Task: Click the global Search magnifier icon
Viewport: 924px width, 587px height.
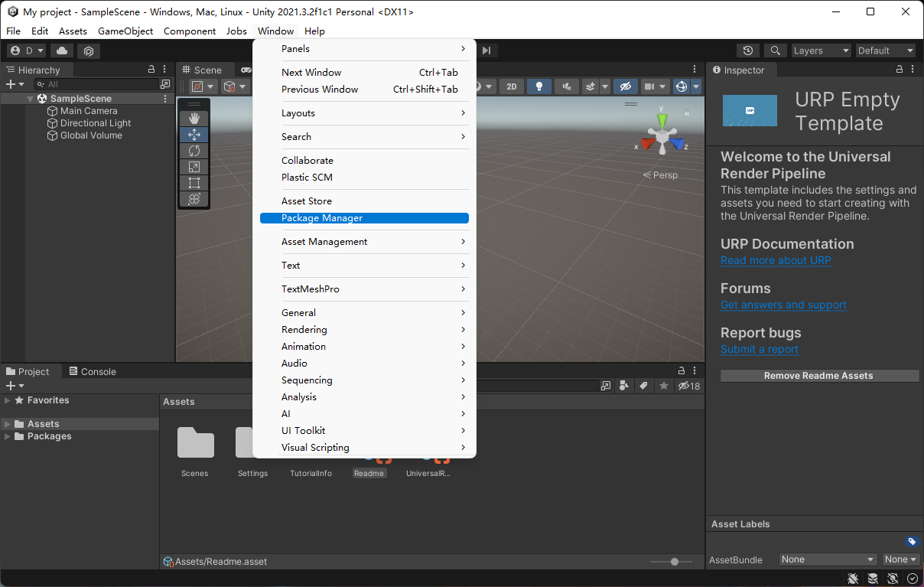Action: click(776, 51)
